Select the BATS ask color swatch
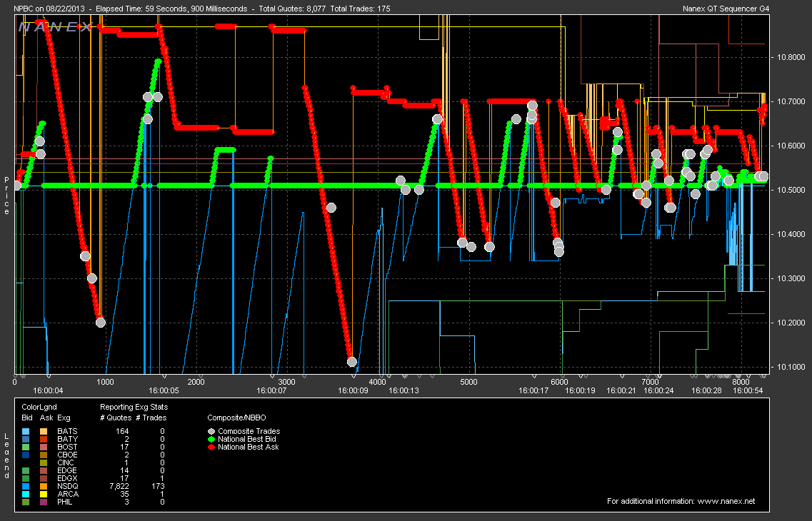Viewport: 812px width, 521px height. [44, 431]
